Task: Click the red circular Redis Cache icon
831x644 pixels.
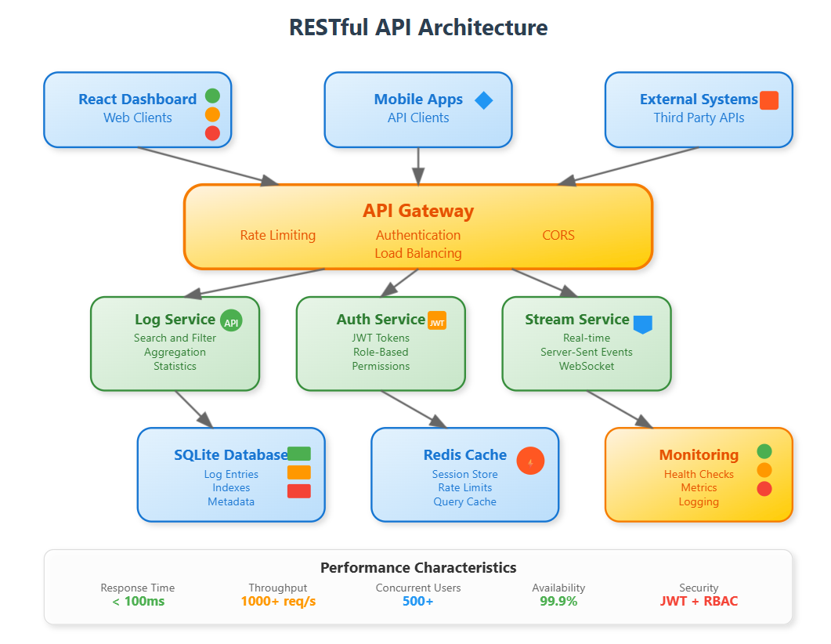Action: [530, 461]
